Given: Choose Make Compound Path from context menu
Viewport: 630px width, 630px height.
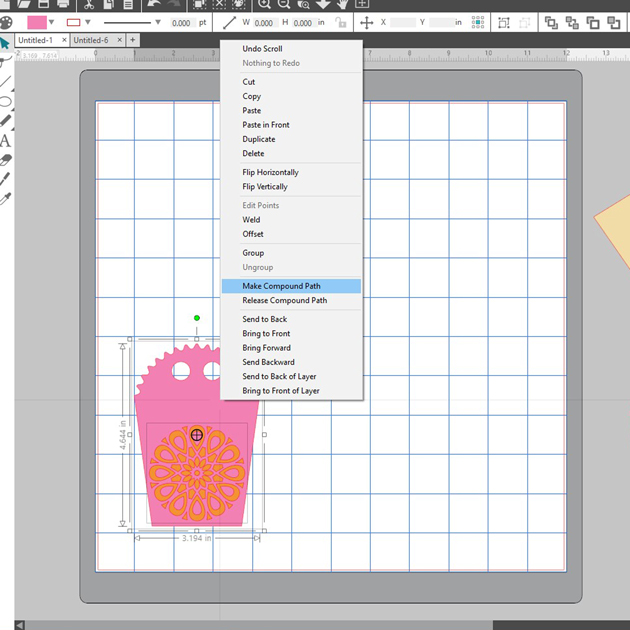Looking at the screenshot, I should tap(281, 286).
